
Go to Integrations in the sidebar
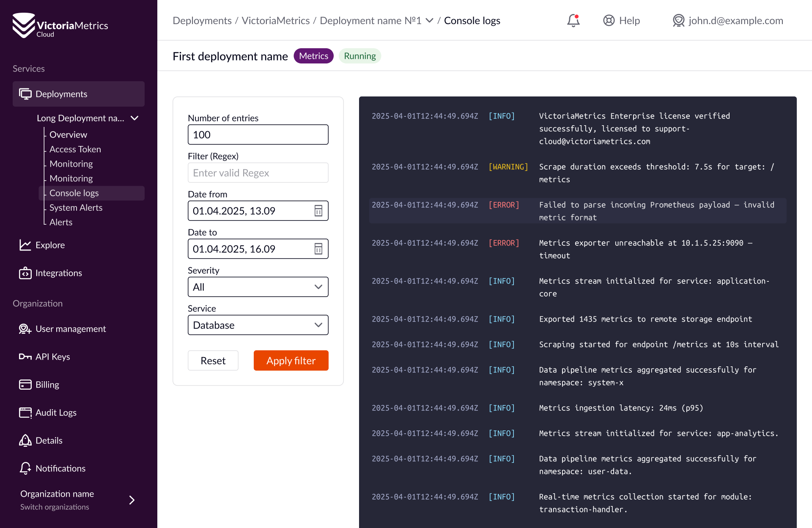point(58,273)
